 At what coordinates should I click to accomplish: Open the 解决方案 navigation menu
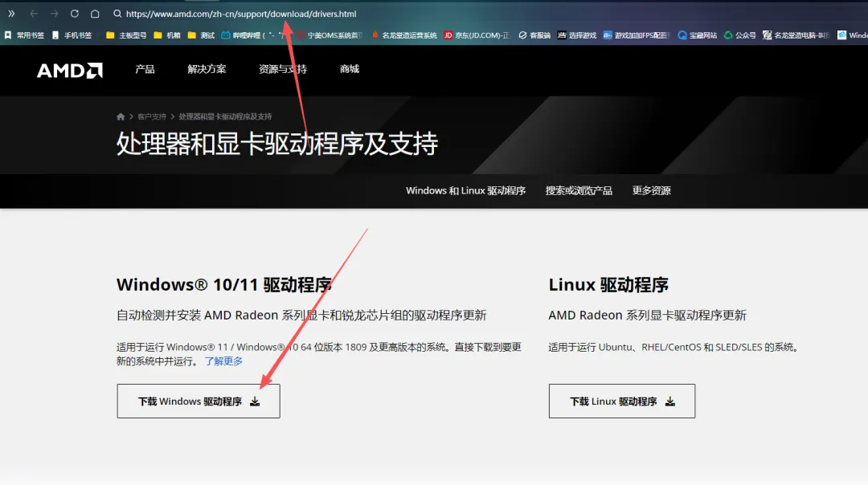(207, 69)
